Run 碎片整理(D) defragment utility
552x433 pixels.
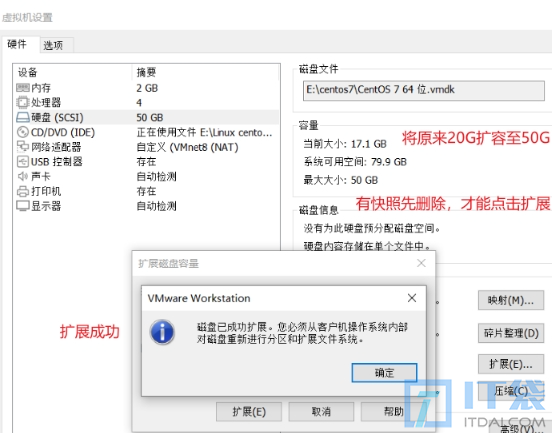pos(511,333)
